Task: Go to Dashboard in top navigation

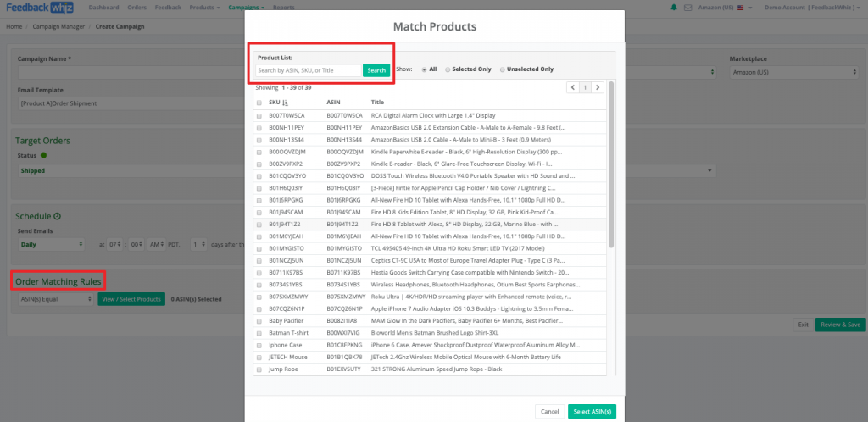Action: coord(103,8)
